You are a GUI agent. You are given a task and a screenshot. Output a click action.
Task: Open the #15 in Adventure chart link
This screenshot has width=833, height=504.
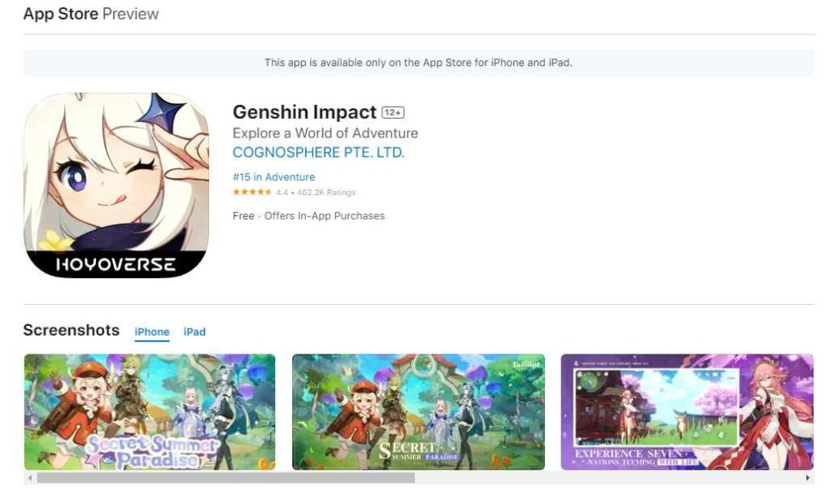point(273,177)
